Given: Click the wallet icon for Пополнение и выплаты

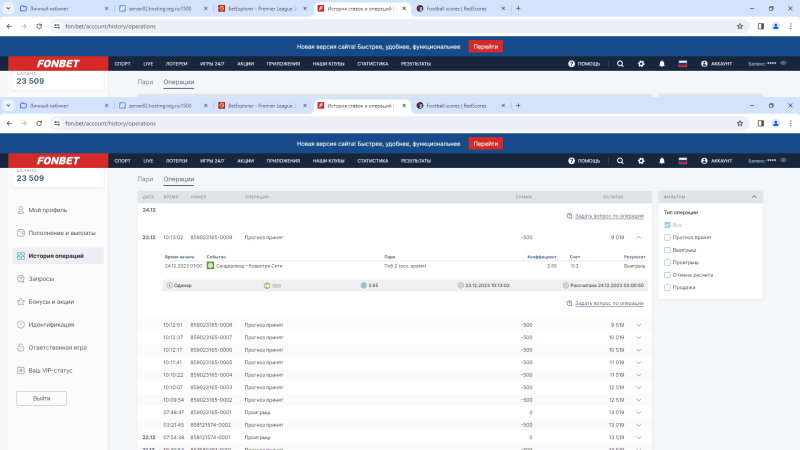Looking at the screenshot, I should [x=21, y=233].
